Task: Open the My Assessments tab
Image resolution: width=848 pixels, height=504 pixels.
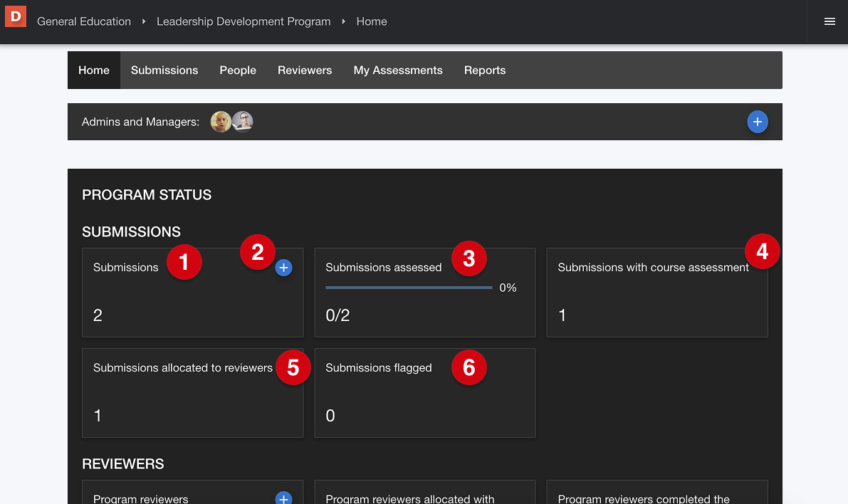Action: click(398, 70)
